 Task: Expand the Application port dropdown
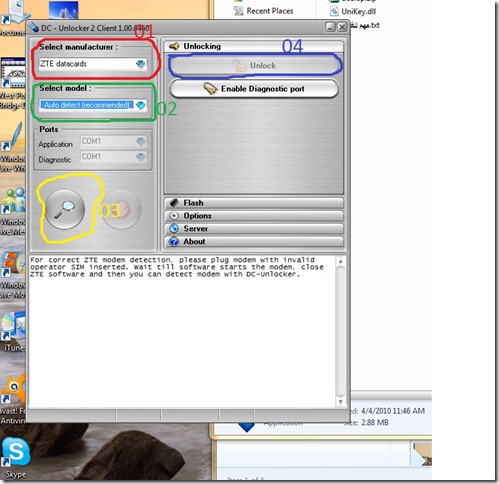[x=141, y=141]
